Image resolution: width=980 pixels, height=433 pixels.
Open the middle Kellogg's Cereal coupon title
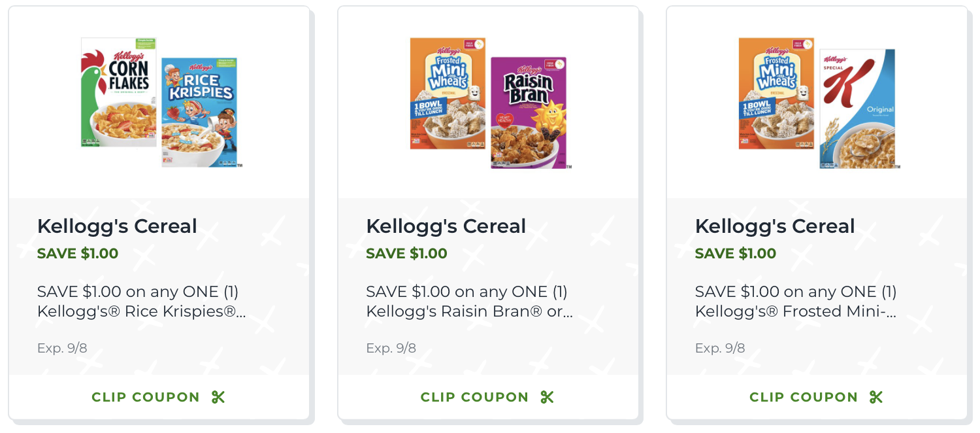446,226
